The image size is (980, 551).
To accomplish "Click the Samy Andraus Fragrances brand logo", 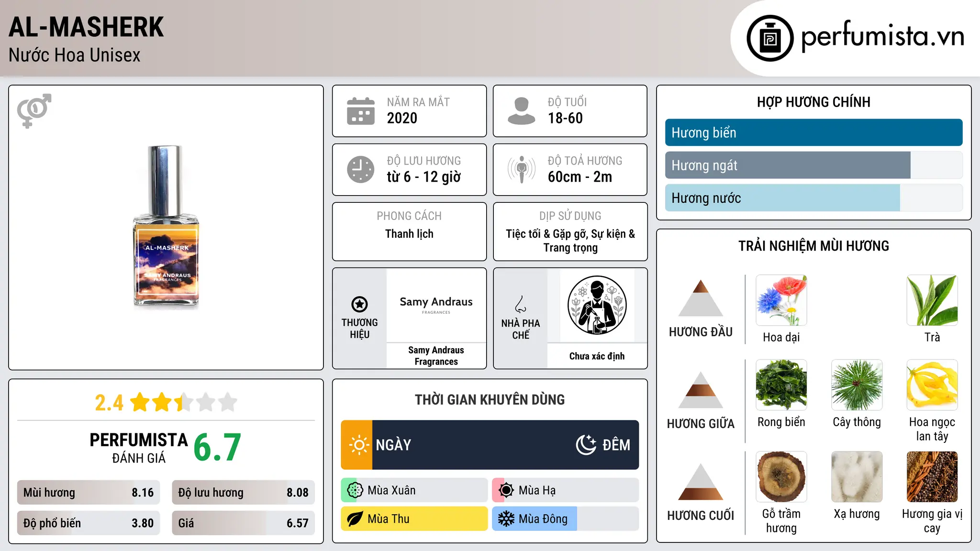I will pyautogui.click(x=436, y=305).
